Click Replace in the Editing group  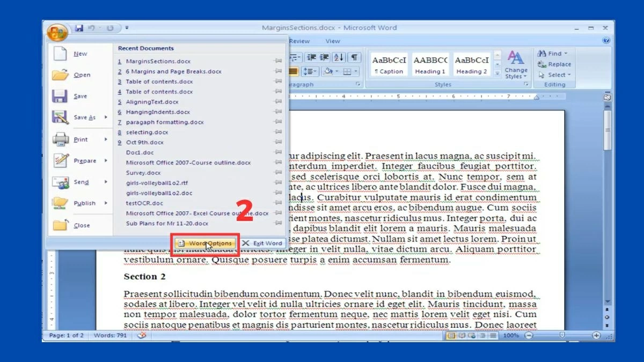[x=554, y=64]
